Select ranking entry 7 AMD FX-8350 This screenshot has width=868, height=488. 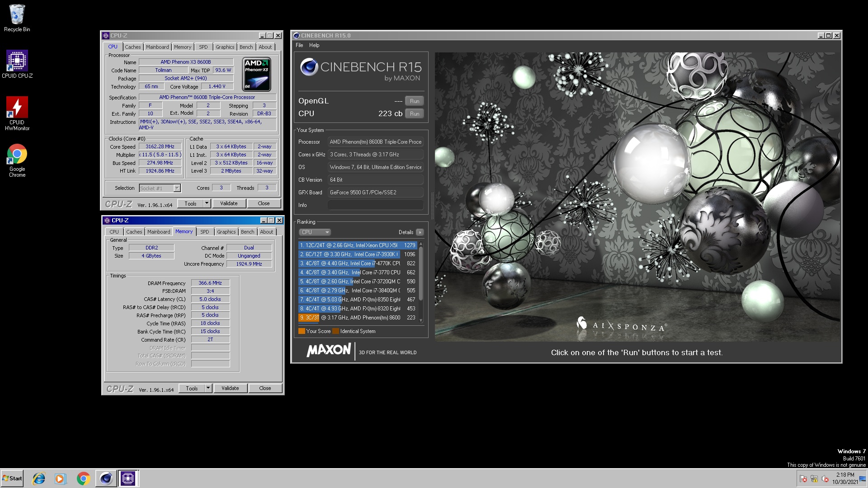(x=357, y=300)
